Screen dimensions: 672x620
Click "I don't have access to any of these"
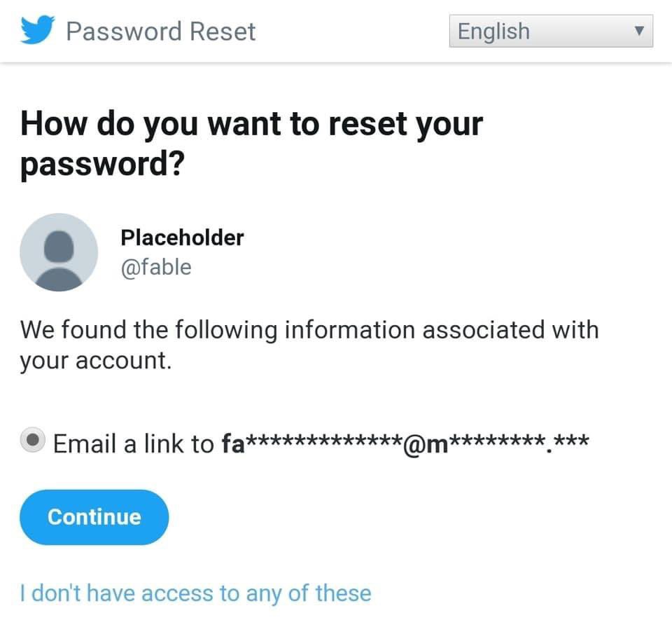(196, 593)
